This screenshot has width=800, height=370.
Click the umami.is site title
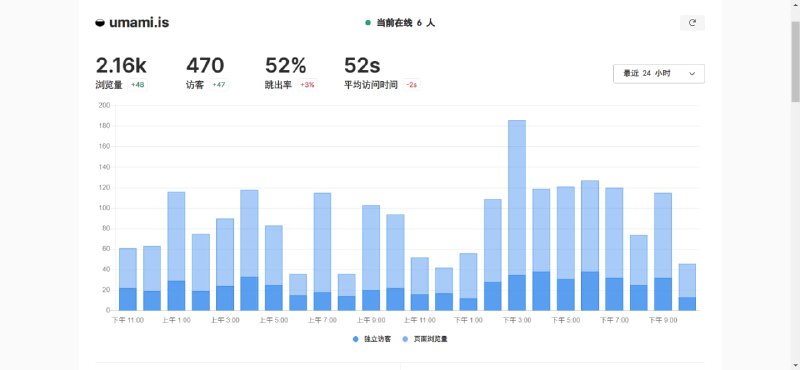pyautogui.click(x=139, y=23)
